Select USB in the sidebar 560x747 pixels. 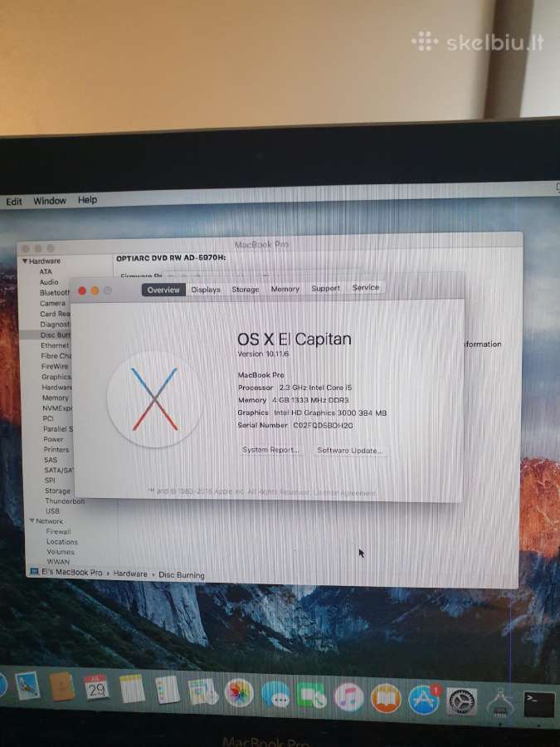pos(52,510)
